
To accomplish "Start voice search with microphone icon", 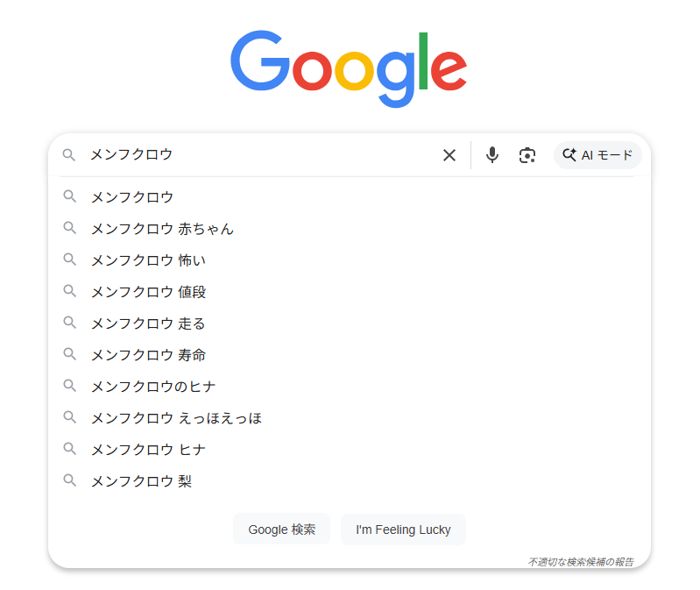I will click(492, 155).
